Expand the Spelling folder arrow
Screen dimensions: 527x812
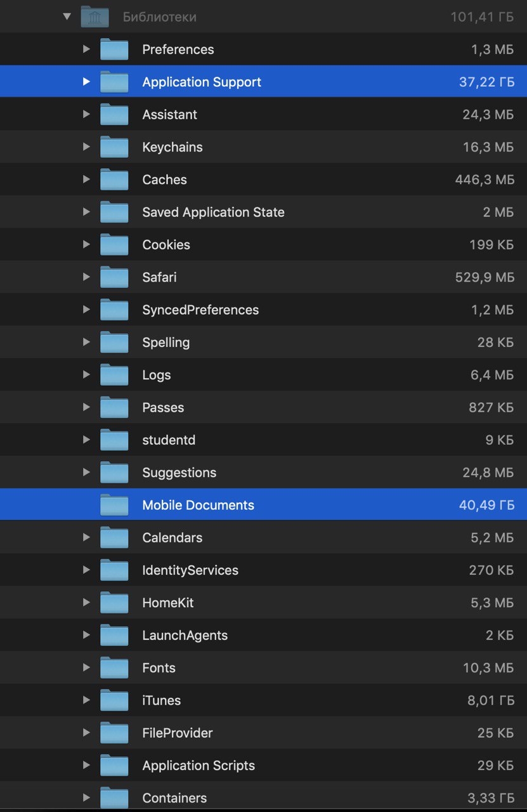pos(86,341)
